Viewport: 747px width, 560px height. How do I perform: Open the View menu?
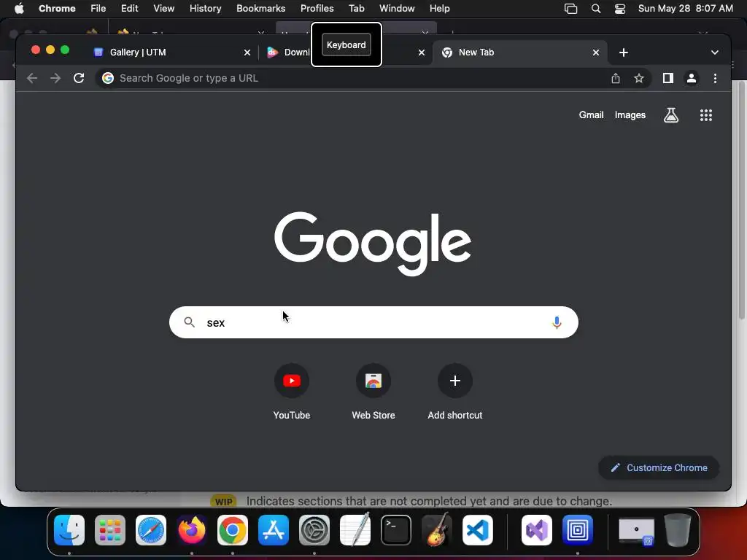click(163, 8)
